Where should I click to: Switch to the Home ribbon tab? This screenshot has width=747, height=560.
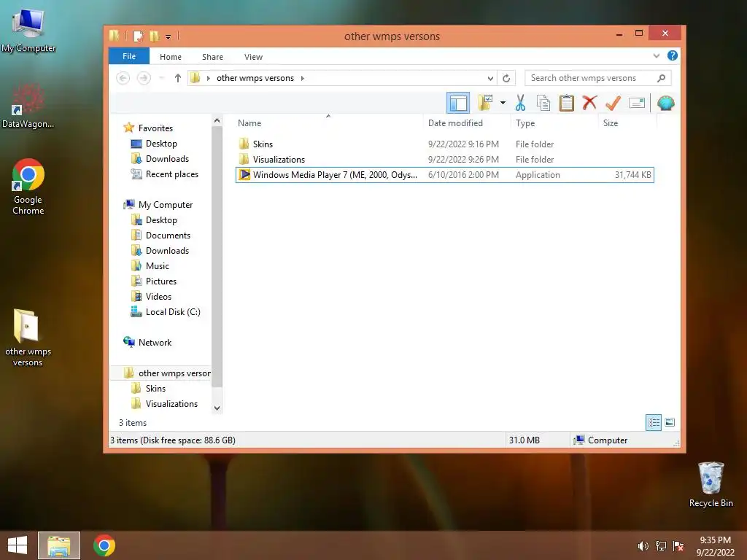tap(171, 57)
